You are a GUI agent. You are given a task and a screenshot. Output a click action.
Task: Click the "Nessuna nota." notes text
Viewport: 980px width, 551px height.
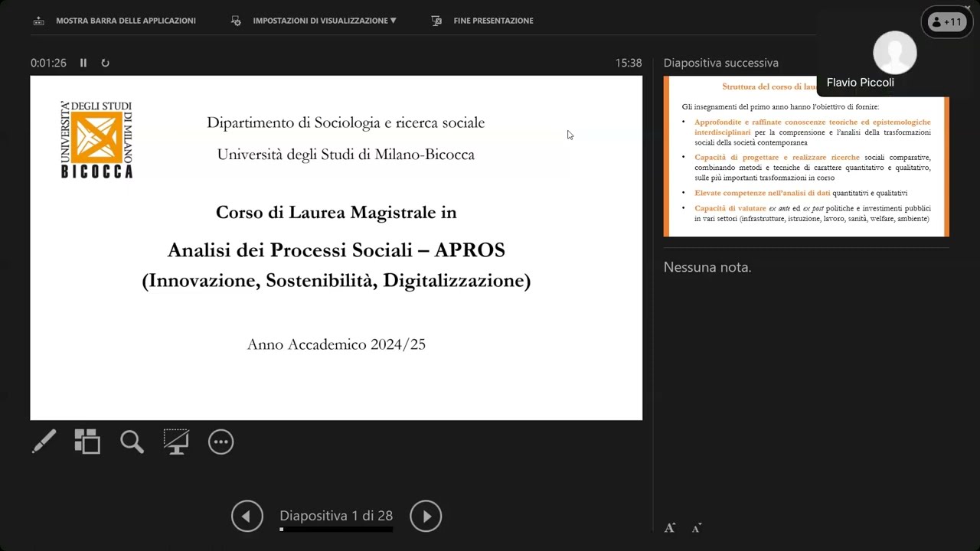(x=707, y=267)
